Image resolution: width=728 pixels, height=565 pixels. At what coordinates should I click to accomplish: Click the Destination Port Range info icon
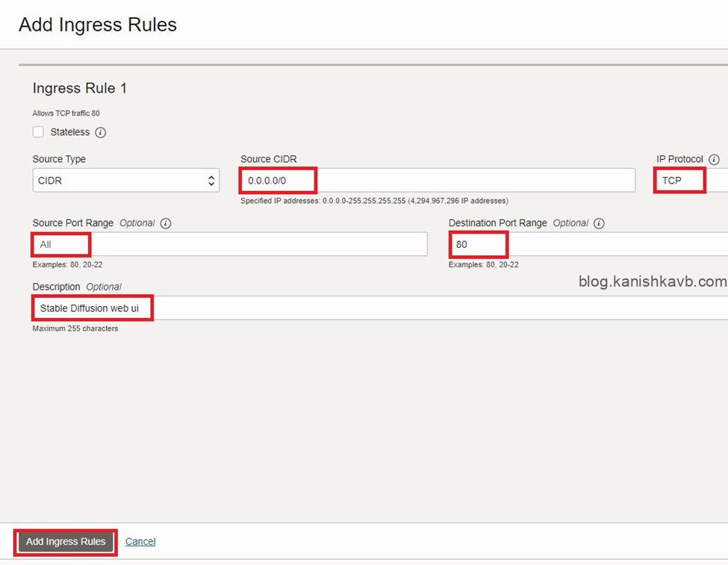click(599, 223)
